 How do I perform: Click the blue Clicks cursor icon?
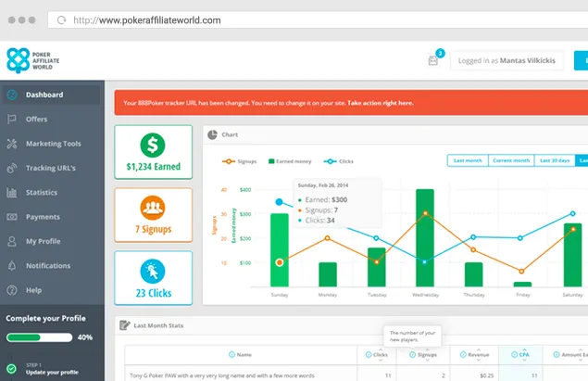click(153, 271)
